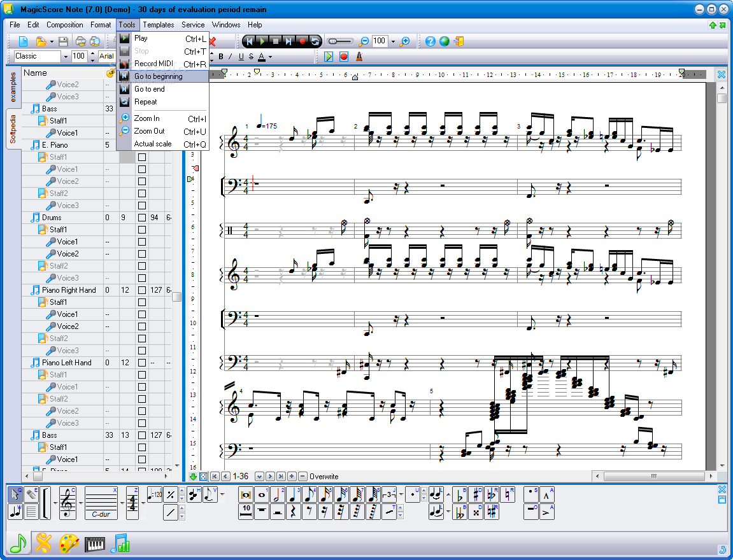This screenshot has height=560, width=733.
Task: Select the 4/4 time signature tool
Action: coord(132,503)
